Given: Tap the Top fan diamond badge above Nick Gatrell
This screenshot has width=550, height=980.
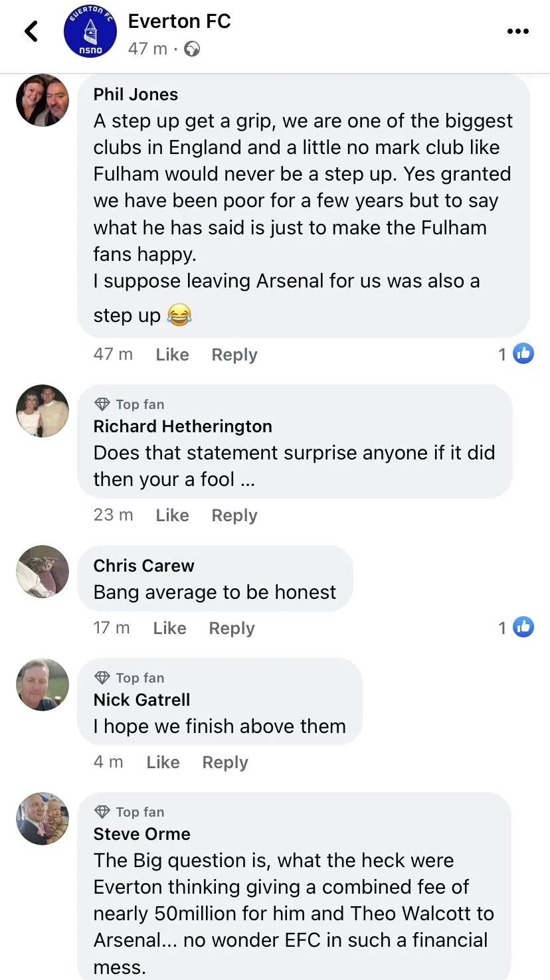Looking at the screenshot, I should [102, 678].
